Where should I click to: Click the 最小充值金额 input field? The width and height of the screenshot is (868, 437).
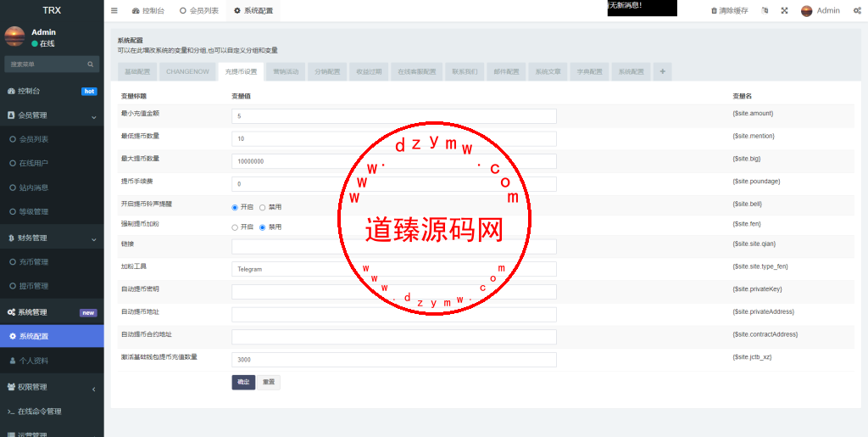[394, 116]
